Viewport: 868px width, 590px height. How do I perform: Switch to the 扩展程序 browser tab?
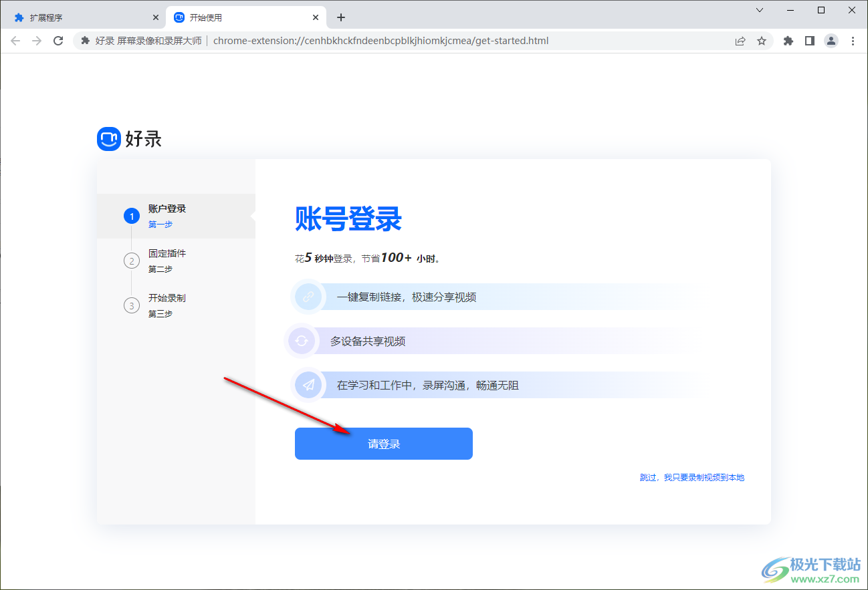tap(87, 17)
